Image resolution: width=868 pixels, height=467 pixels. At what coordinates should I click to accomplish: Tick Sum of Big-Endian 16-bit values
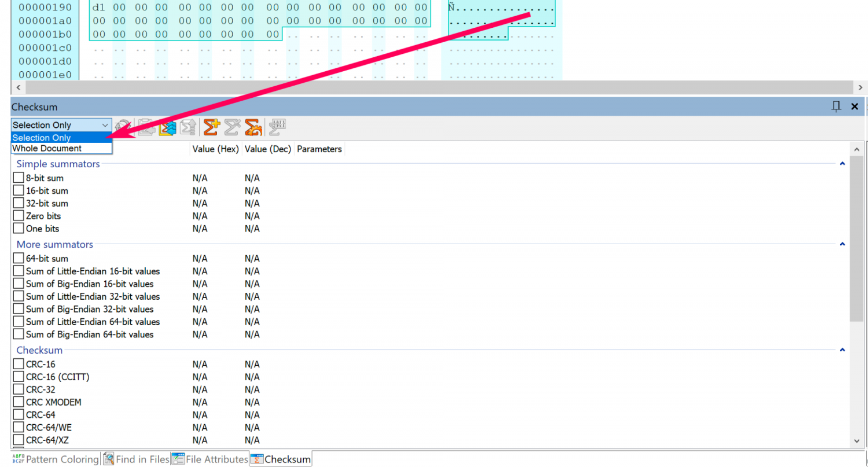click(19, 284)
